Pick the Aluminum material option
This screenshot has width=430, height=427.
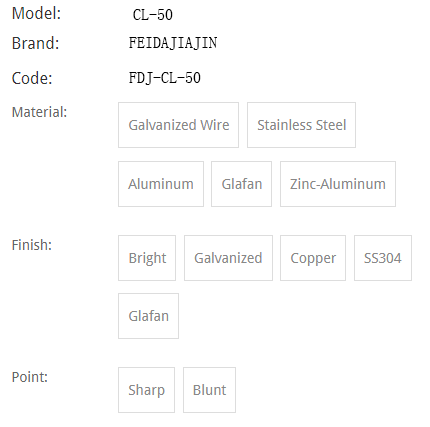coord(161,184)
